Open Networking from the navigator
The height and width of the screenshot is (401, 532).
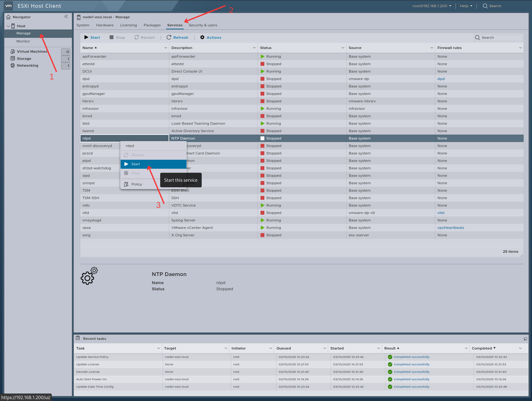[x=28, y=65]
